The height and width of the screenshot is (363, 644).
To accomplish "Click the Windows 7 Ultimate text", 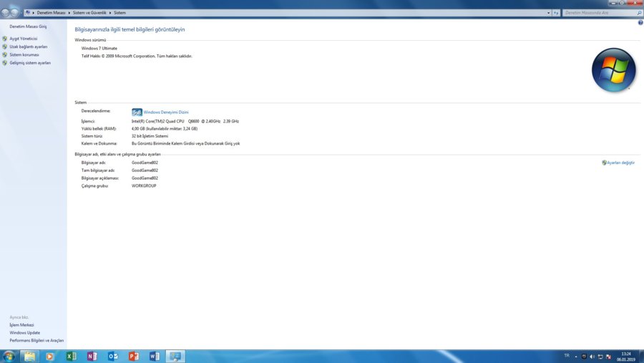I will click(x=99, y=49).
